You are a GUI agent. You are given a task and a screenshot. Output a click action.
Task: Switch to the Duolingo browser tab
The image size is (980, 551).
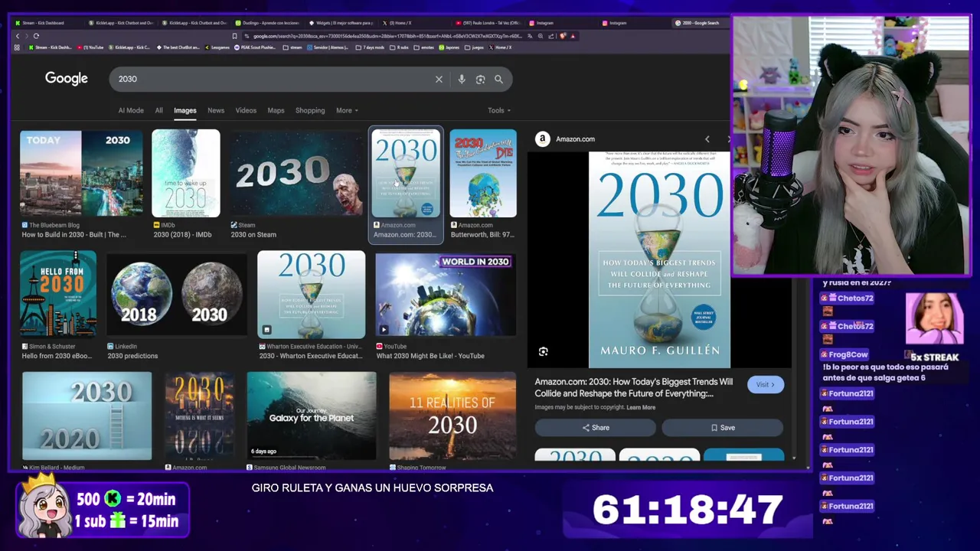[x=266, y=23]
